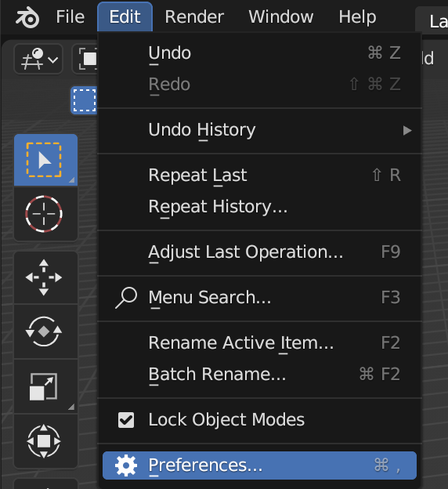Open Preferences from Edit menu
This screenshot has height=489, width=448.
[x=259, y=465]
